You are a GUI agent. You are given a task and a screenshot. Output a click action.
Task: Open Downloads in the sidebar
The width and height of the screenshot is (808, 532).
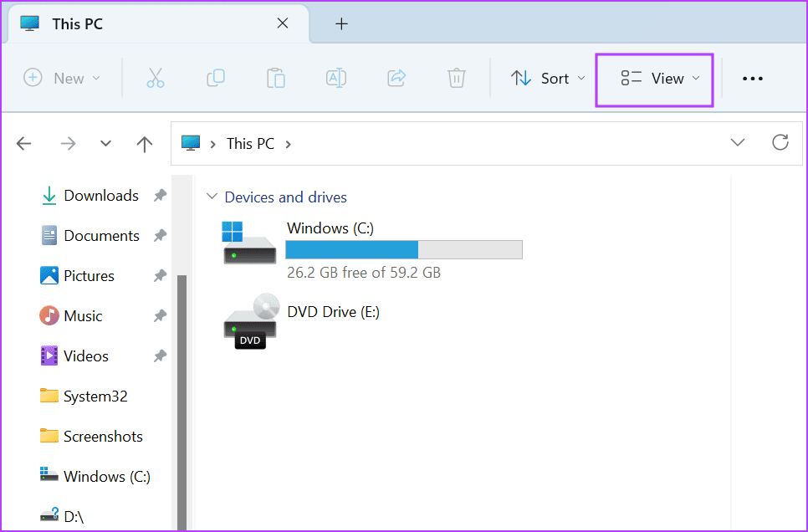click(x=101, y=196)
